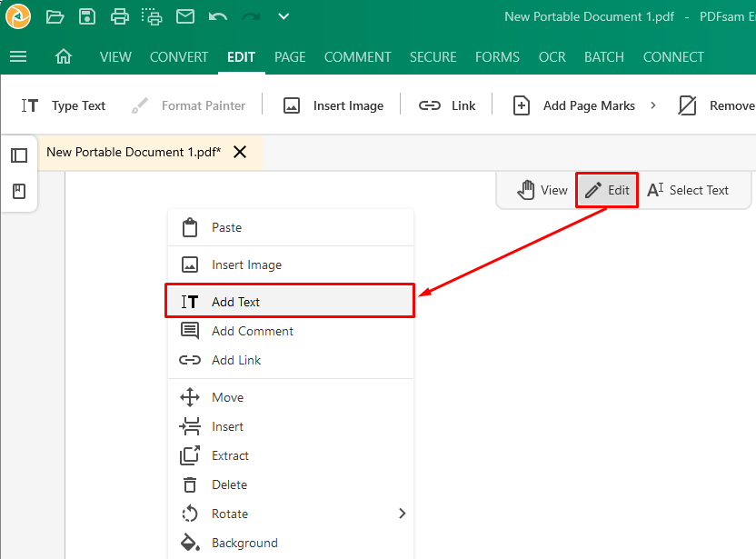Activate the Edit mode button
This screenshot has height=559, width=756.
click(607, 190)
